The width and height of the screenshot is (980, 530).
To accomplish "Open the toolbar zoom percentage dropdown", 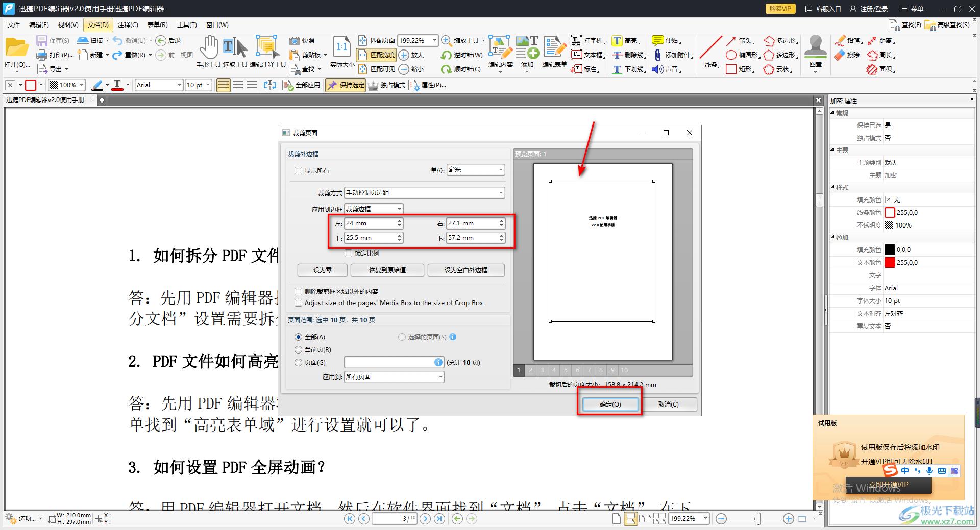I will [x=418, y=41].
